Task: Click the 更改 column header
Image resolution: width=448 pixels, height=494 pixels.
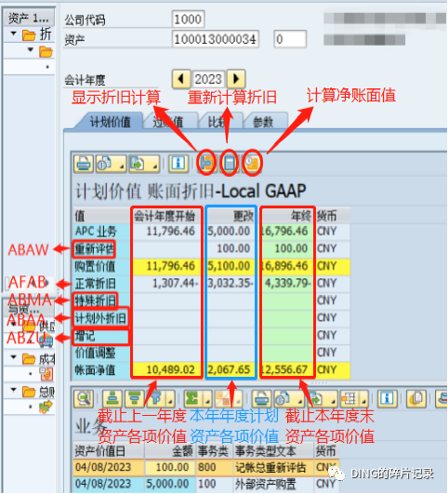Action: point(231,216)
